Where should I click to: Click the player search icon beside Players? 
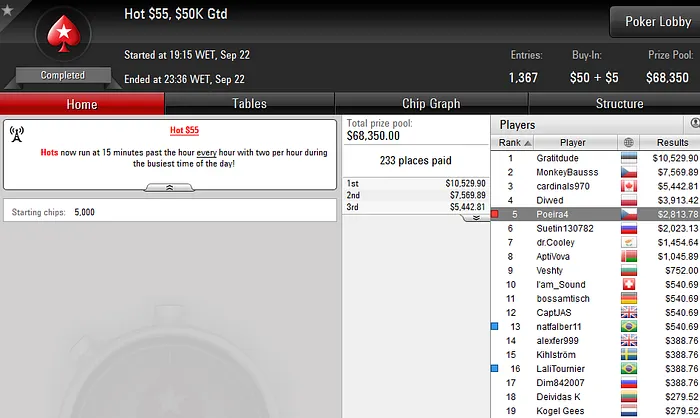click(x=695, y=123)
